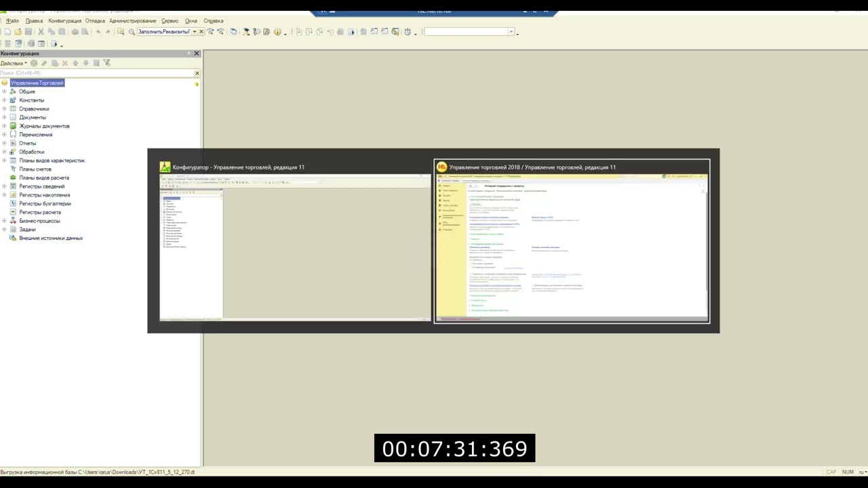The width and height of the screenshot is (868, 488).
Task: Open the Действия dropdown menu
Action: [14, 63]
